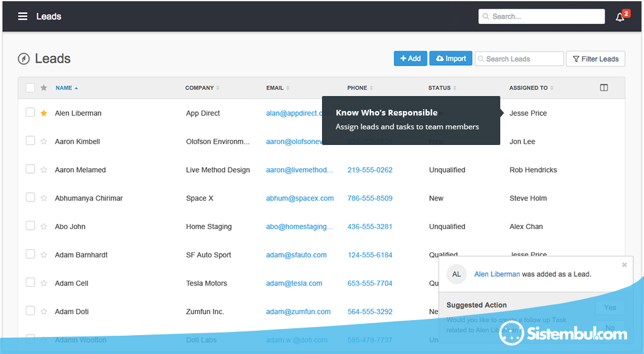Click assignee Rob Hendricks
The height and width of the screenshot is (354, 644).
(x=533, y=169)
